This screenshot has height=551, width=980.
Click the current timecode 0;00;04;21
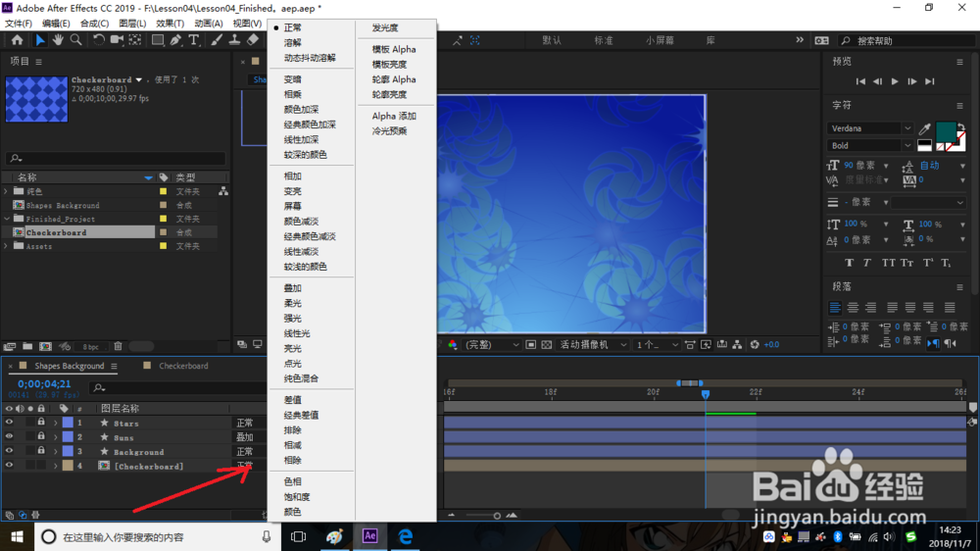tap(44, 384)
